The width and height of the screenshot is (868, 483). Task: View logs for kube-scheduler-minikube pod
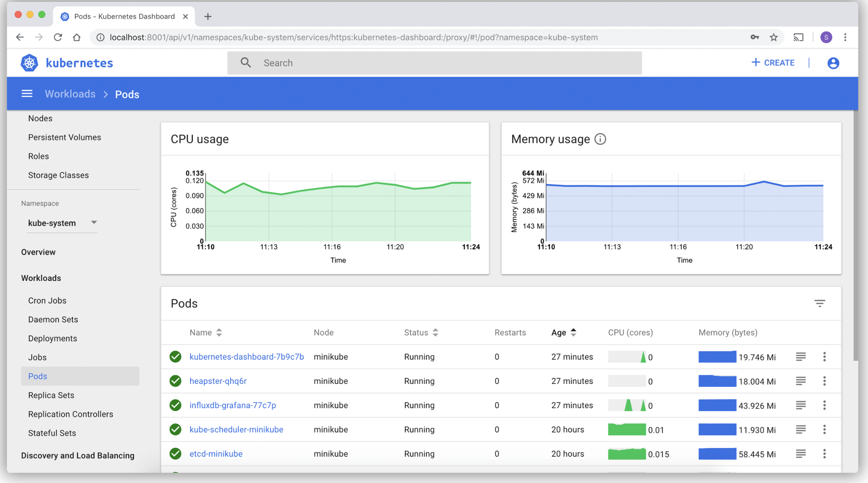tap(801, 429)
